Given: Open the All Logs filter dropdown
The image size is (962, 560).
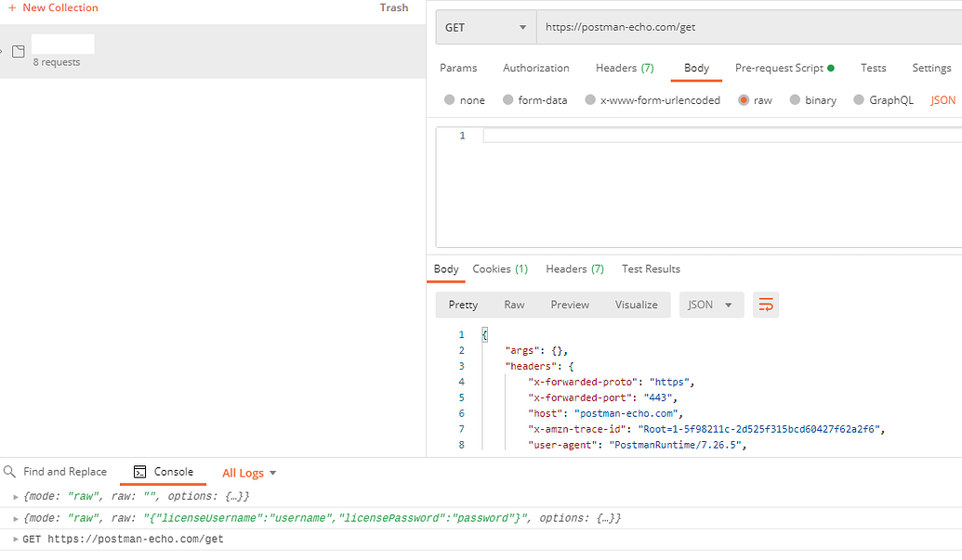Looking at the screenshot, I should [x=248, y=473].
